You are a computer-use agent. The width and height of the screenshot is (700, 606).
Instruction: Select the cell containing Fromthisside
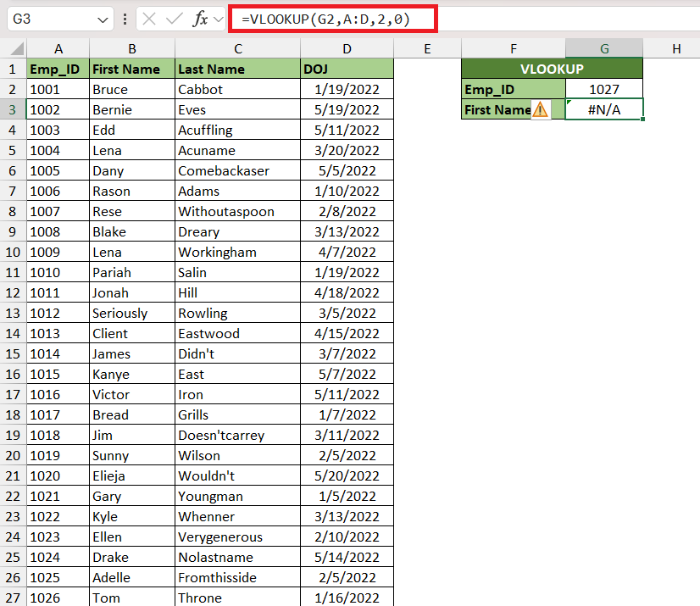click(x=238, y=577)
